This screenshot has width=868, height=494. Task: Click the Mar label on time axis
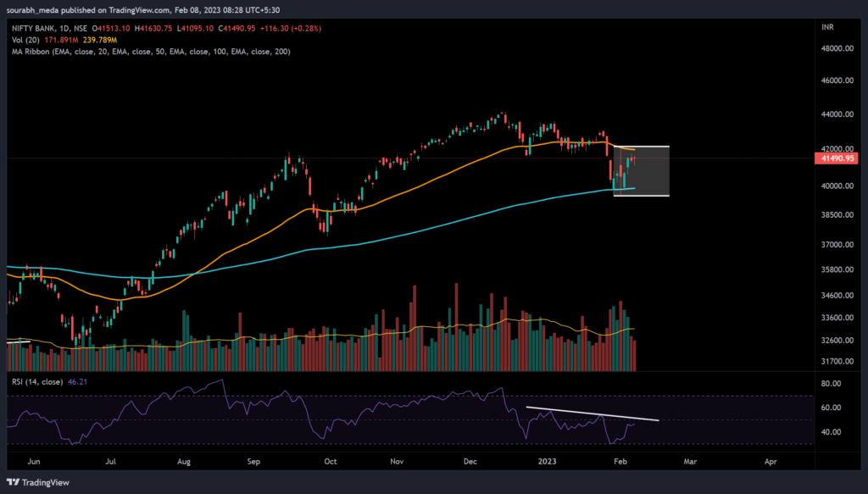690,461
